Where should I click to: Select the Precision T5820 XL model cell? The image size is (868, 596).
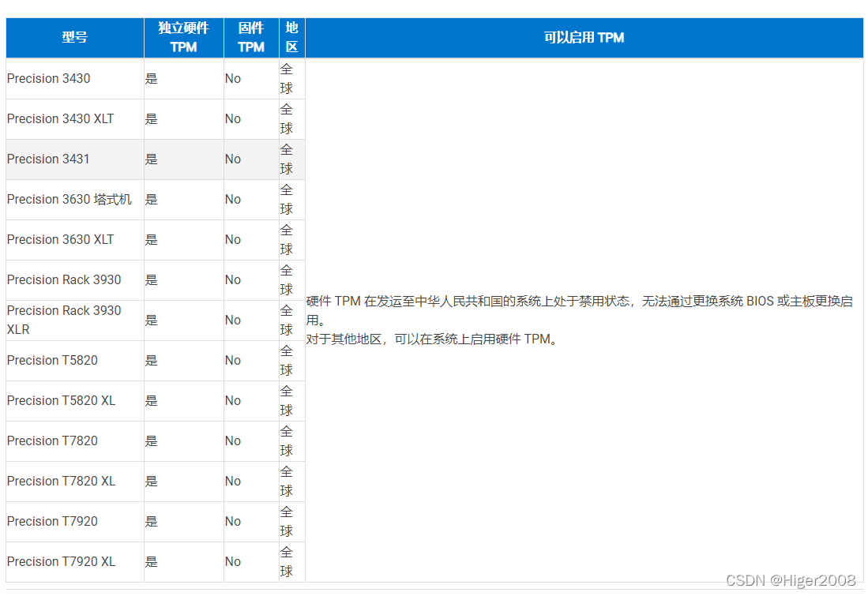coord(75,401)
